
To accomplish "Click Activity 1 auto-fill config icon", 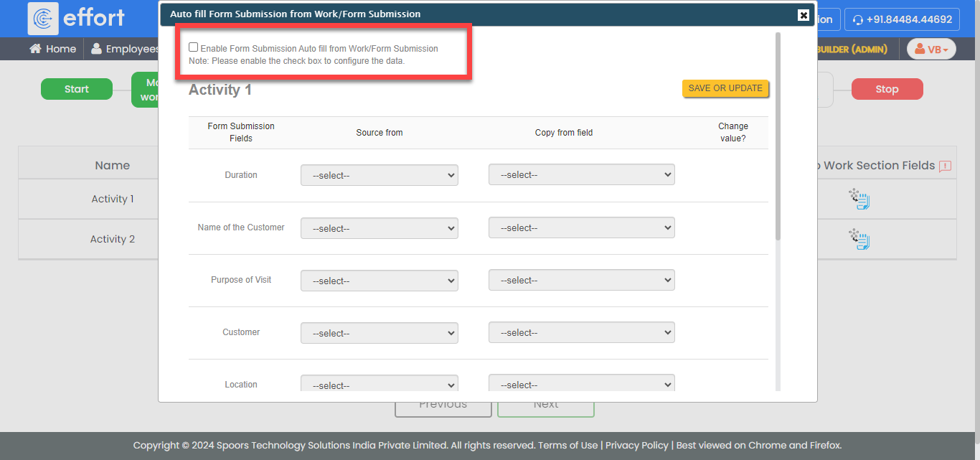I will pos(859,200).
